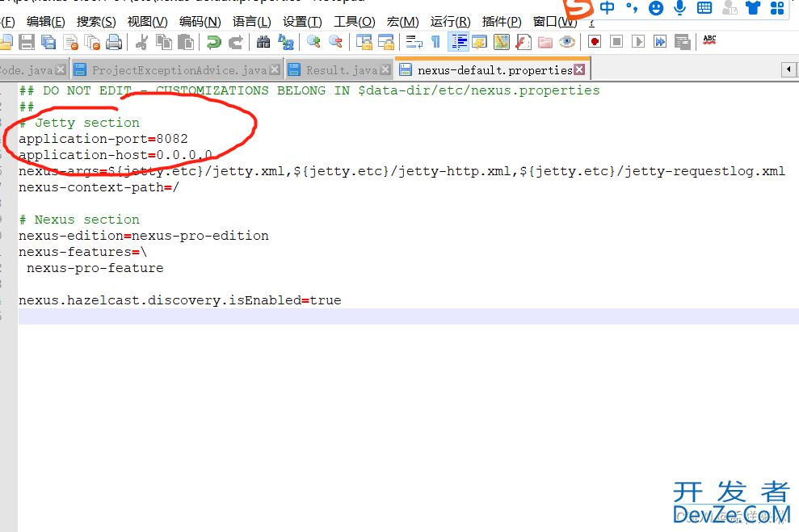Undo the last edit with green arrow
The height and width of the screenshot is (532, 799).
214,42
